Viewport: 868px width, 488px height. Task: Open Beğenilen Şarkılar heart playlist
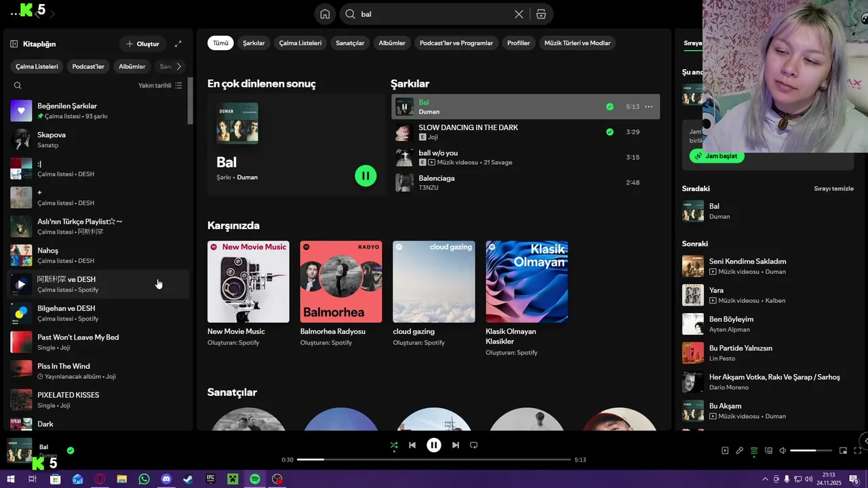point(98,110)
